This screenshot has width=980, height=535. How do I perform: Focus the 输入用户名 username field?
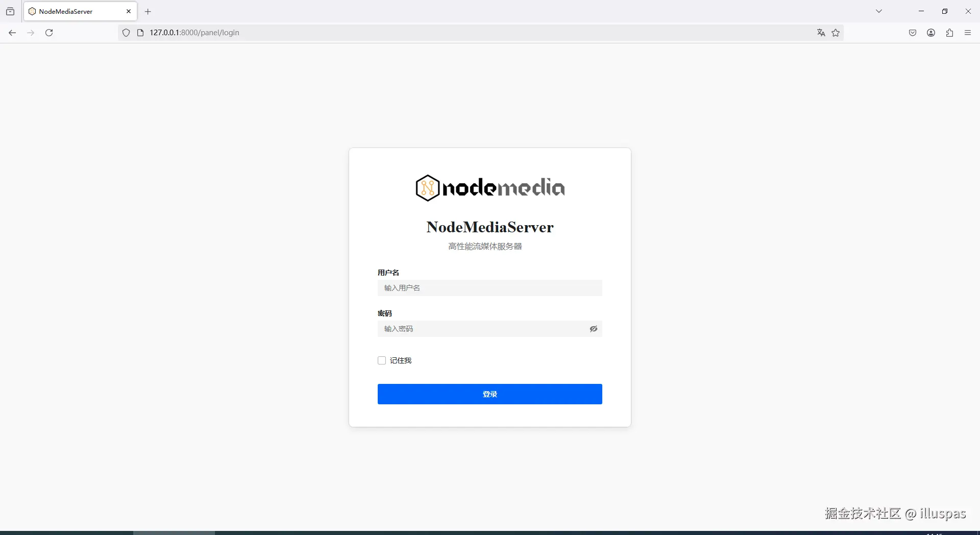tap(490, 288)
